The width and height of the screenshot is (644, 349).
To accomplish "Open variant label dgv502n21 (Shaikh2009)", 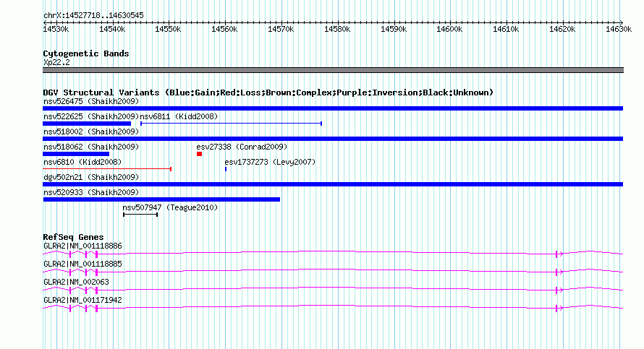I will pos(91,177).
